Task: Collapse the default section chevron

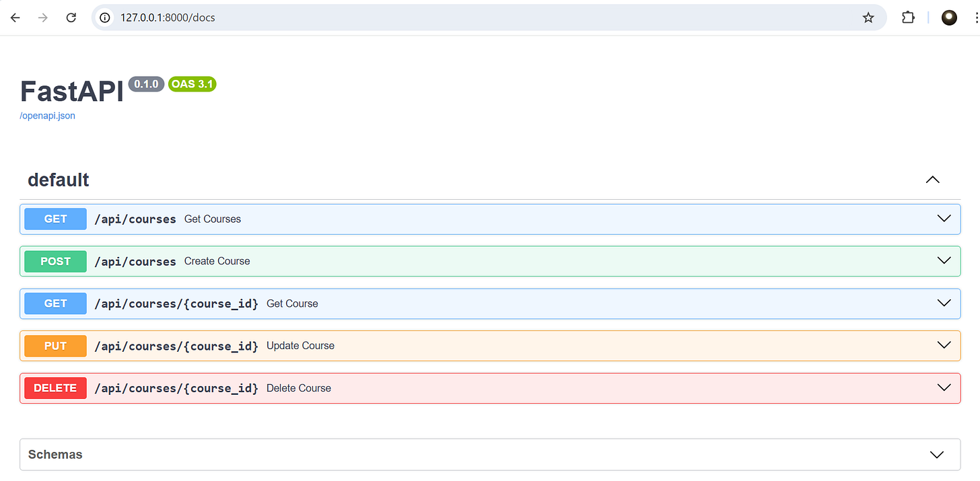Action: tap(932, 180)
